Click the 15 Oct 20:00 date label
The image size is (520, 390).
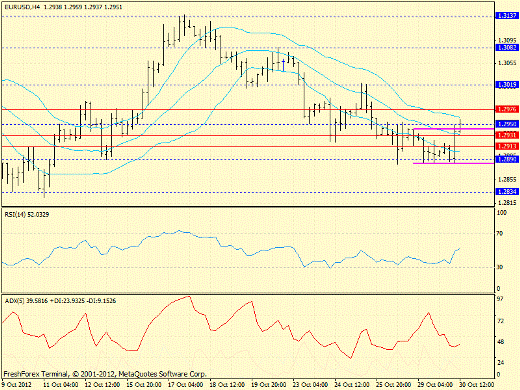(x=144, y=384)
